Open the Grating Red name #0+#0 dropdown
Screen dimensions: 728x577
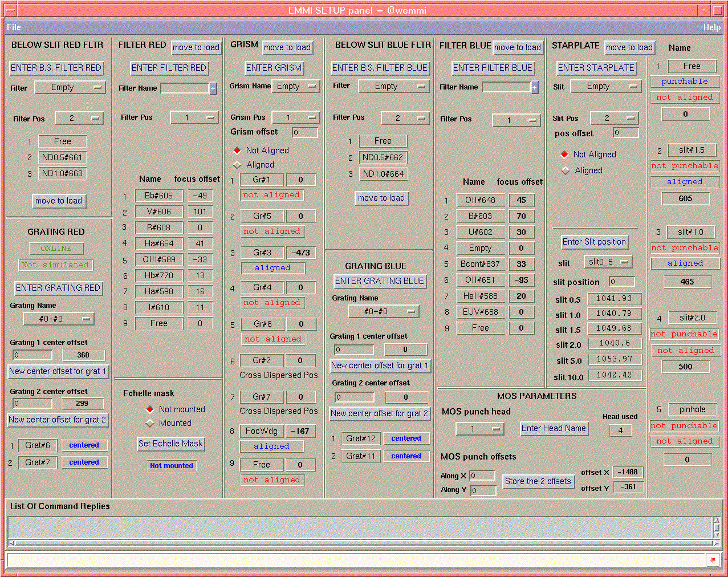[x=58, y=319]
